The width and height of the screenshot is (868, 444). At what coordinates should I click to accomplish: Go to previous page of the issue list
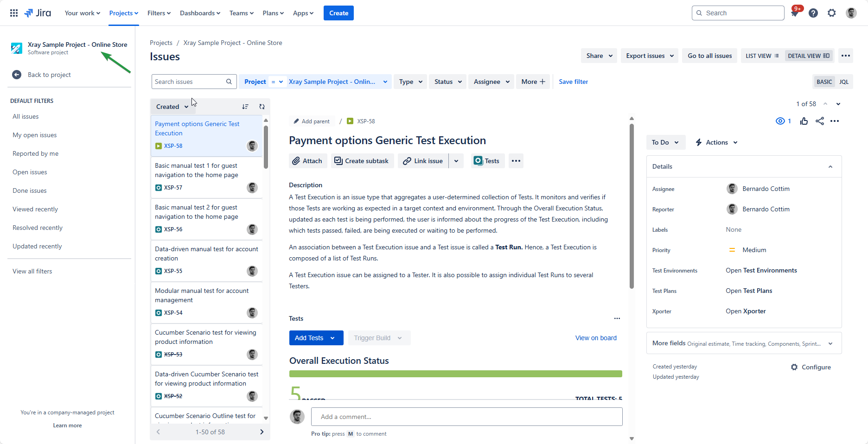pos(158,432)
